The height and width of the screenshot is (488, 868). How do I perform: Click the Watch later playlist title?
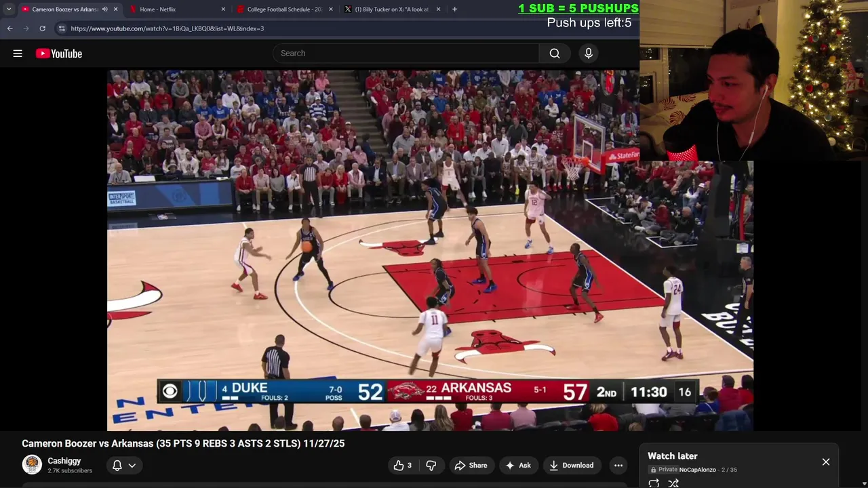pyautogui.click(x=672, y=456)
